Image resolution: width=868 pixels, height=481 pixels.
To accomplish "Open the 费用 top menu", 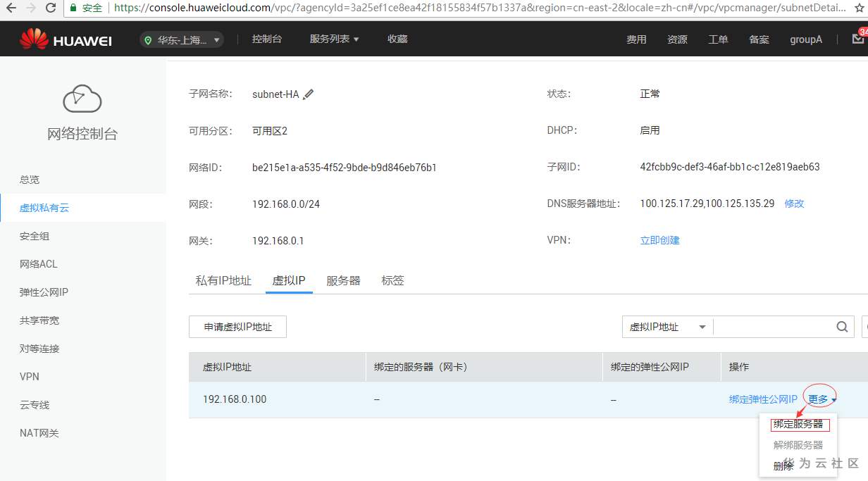I will tap(636, 39).
